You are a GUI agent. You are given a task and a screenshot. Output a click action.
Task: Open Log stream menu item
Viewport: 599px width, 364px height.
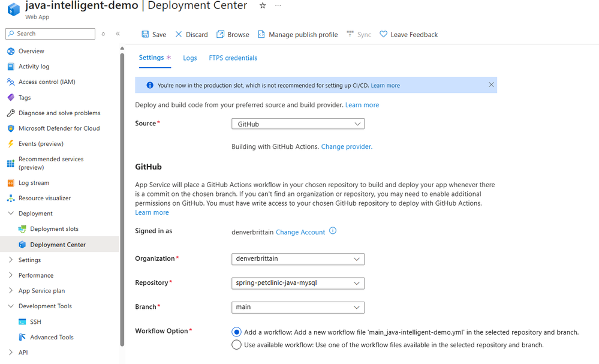tap(34, 183)
